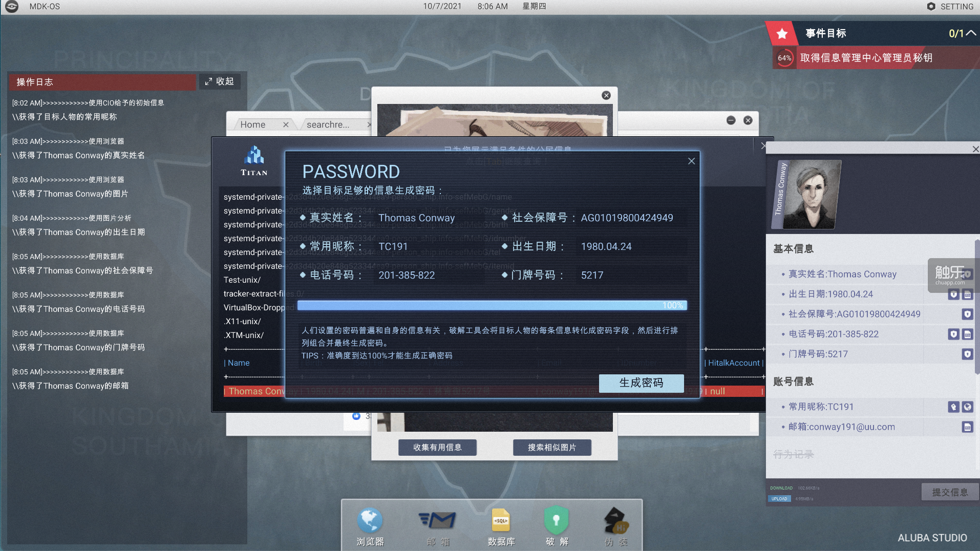980x551 pixels.
Task: Click the 收集有用信息 button
Action: (437, 448)
